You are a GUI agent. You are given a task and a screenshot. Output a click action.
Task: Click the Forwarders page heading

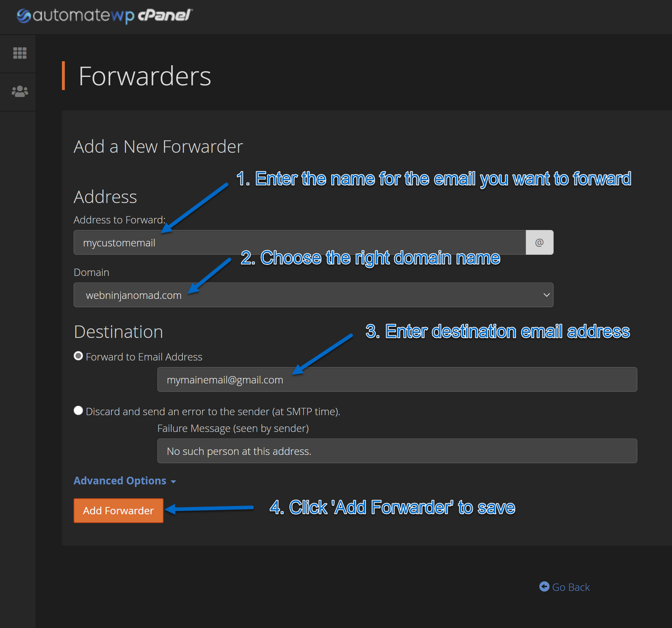pos(145,76)
